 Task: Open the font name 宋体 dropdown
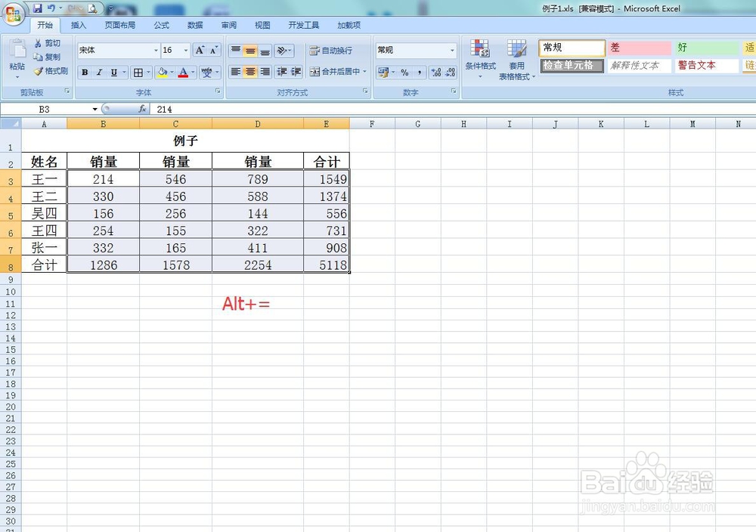156,50
